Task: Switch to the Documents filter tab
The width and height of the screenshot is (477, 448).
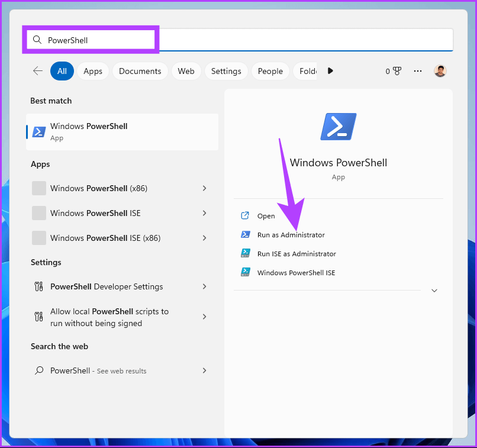Action: click(140, 71)
